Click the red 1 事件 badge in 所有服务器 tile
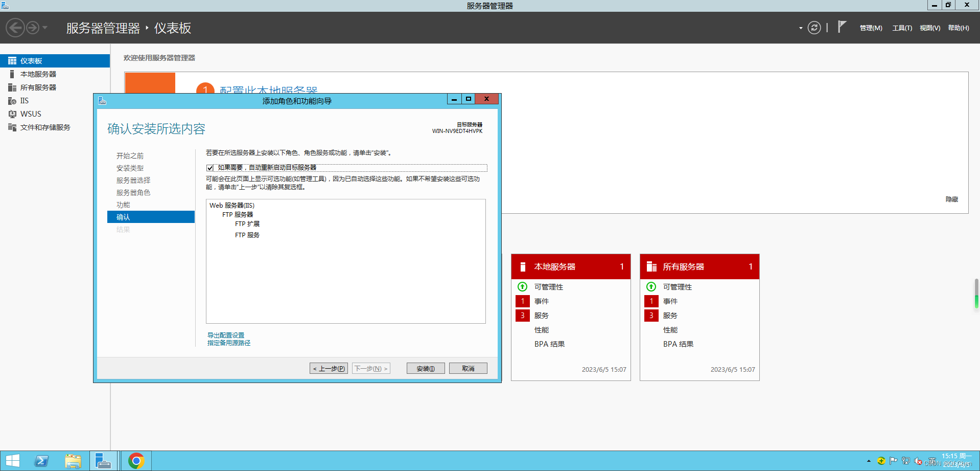This screenshot has width=980, height=471. click(x=651, y=301)
